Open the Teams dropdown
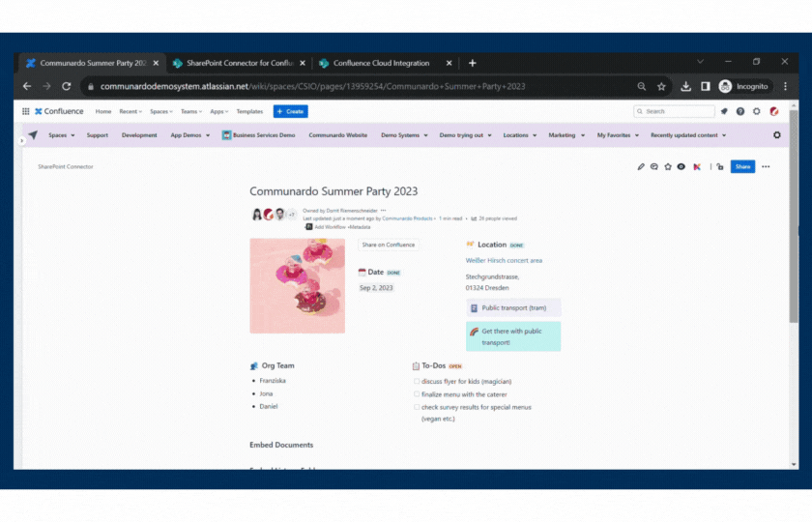Image resolution: width=812 pixels, height=522 pixels. [191, 111]
